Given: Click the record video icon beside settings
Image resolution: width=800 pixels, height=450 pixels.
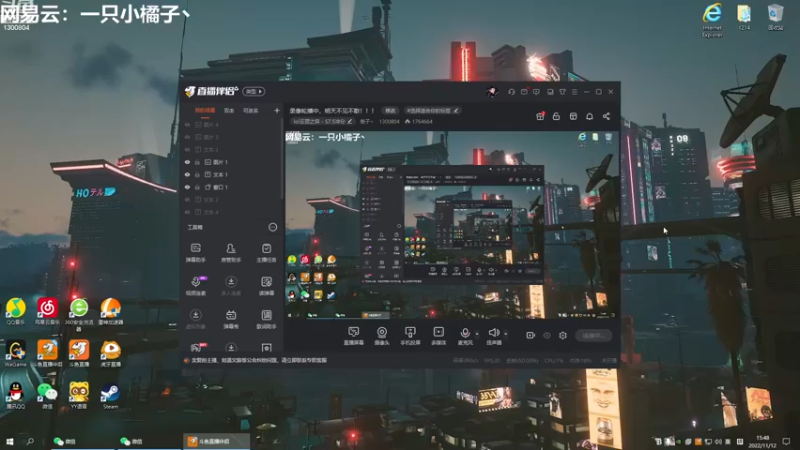Looking at the screenshot, I should click(530, 335).
